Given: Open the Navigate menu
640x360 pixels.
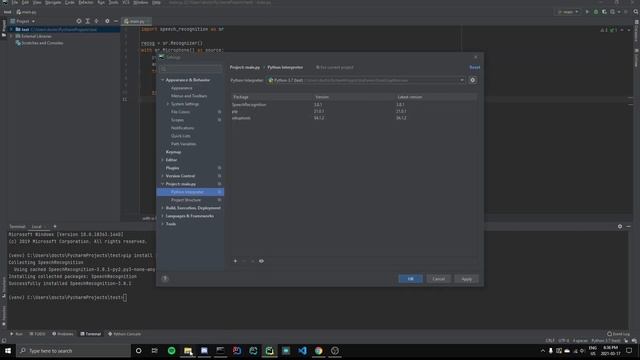Looking at the screenshot, I should (53, 2).
